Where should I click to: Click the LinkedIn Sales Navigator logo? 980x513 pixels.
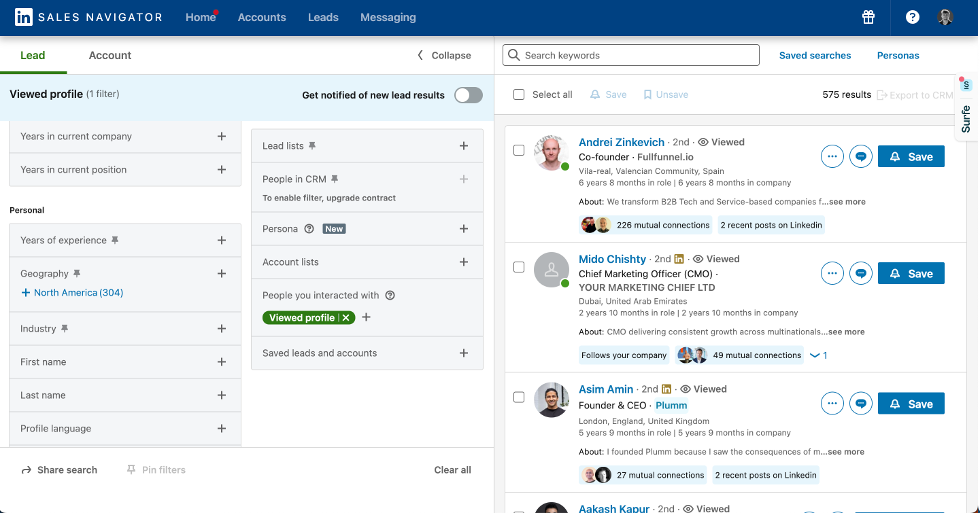tap(88, 18)
